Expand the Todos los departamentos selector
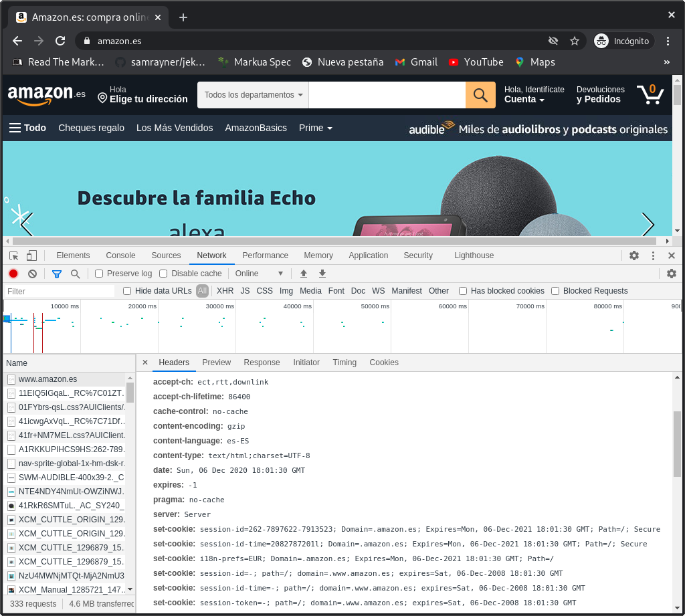685x616 pixels. coord(252,94)
